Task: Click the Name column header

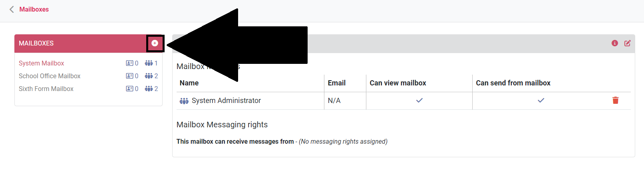Action: click(189, 83)
